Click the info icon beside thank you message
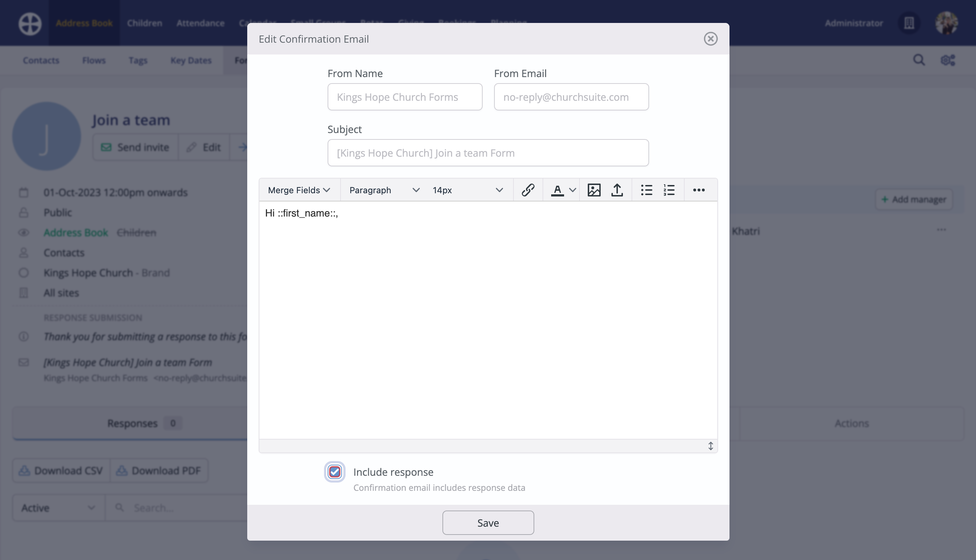The width and height of the screenshot is (976, 560). pyautogui.click(x=23, y=337)
